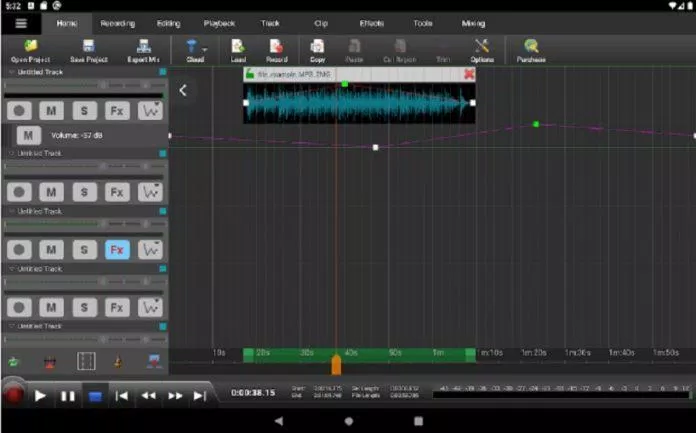Click the first track's cyan color square
The image size is (696, 433).
pos(163,72)
